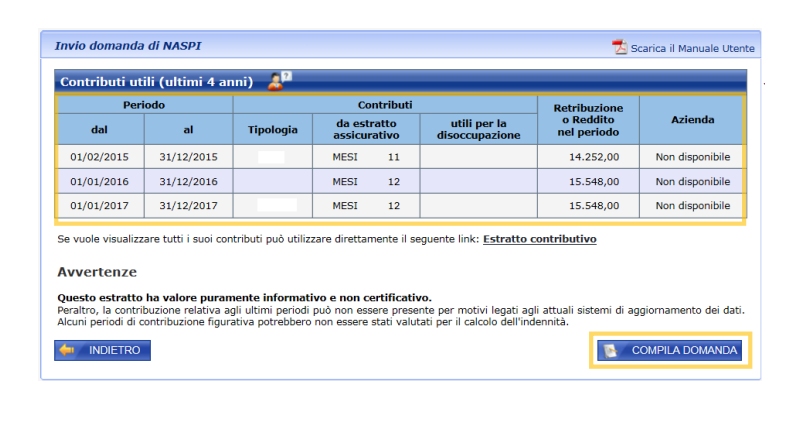Click the form icon on COMPILA DOMANDA
This screenshot has width=800, height=430.
pyautogui.click(x=610, y=351)
